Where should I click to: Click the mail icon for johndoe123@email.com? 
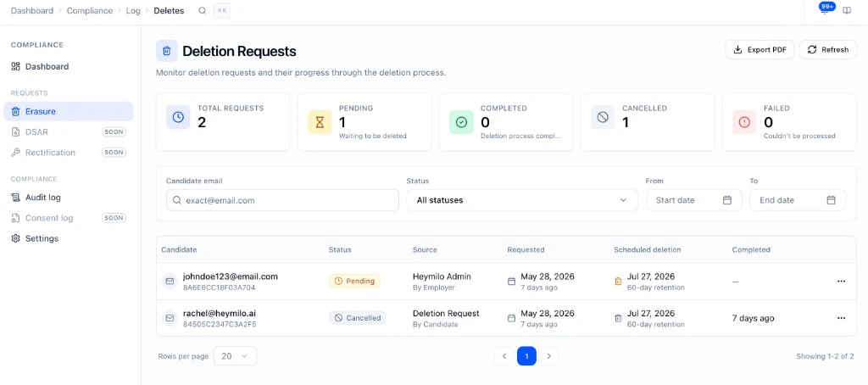pos(169,282)
